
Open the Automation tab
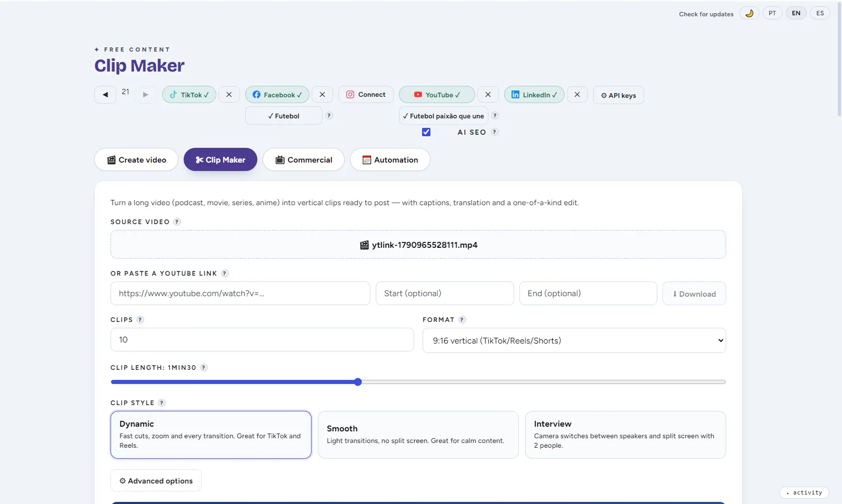(x=390, y=159)
